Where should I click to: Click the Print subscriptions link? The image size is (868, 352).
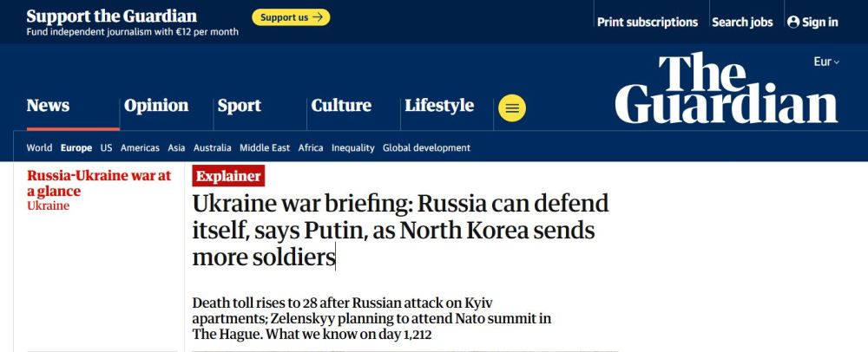pyautogui.click(x=648, y=22)
